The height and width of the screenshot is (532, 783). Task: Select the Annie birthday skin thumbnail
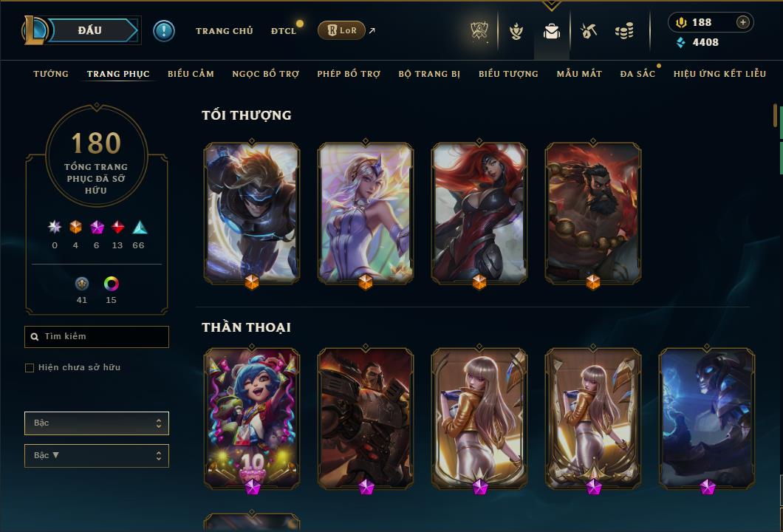(x=252, y=419)
